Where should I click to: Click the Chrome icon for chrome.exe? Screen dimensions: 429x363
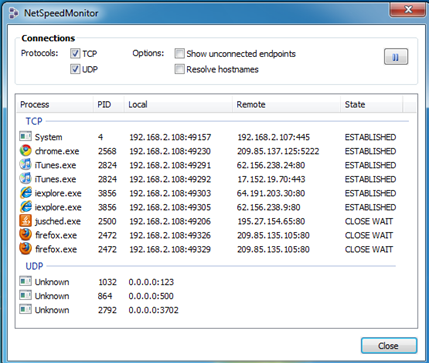click(x=25, y=151)
